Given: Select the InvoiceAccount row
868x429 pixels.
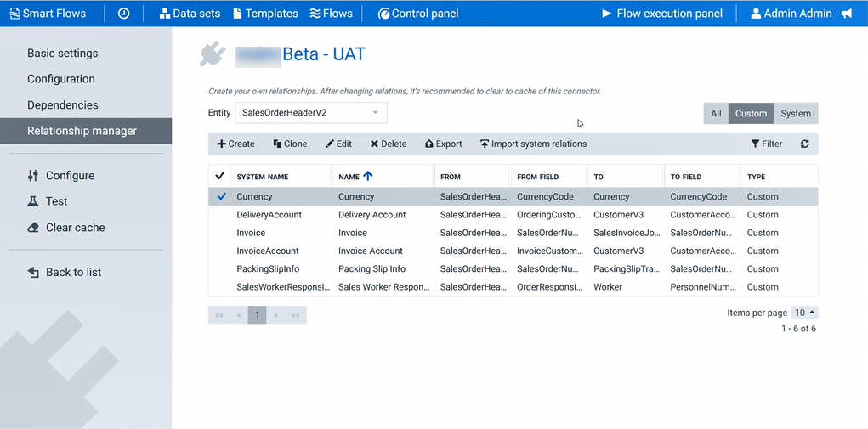Looking at the screenshot, I should 513,251.
